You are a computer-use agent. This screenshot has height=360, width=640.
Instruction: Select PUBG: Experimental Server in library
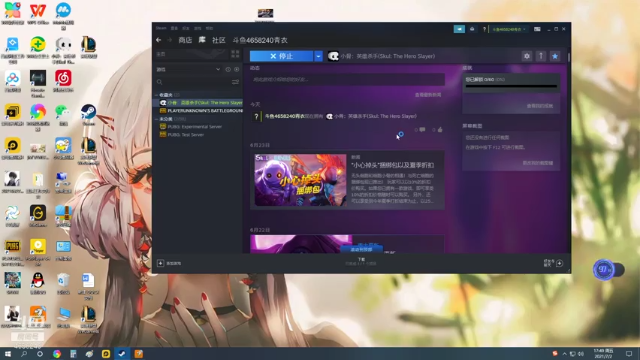[x=191, y=127]
